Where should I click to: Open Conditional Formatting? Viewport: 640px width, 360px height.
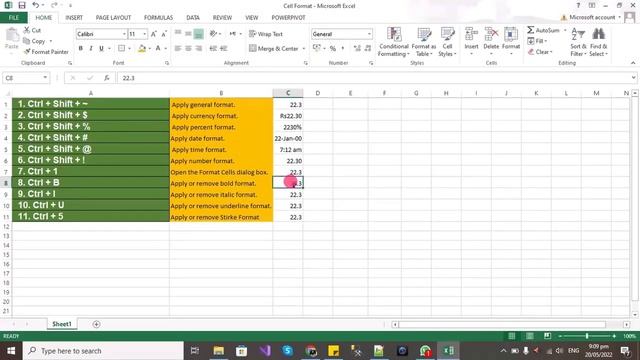(x=393, y=42)
